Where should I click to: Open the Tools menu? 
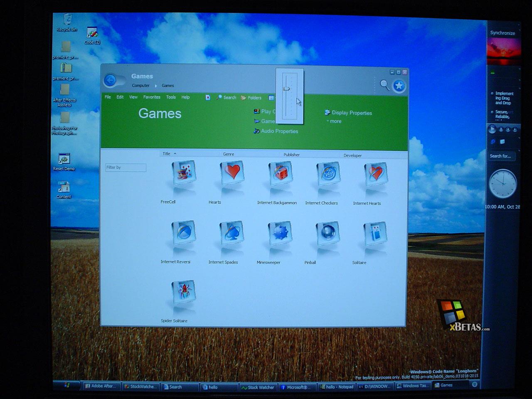click(171, 97)
